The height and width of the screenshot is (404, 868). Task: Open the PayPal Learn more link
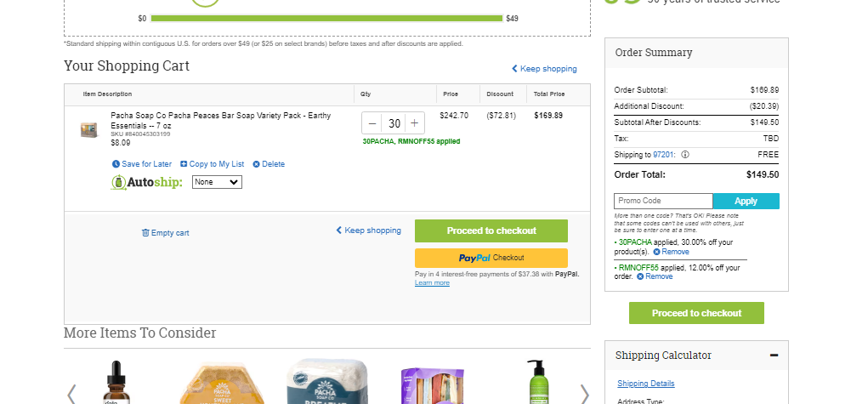(433, 282)
